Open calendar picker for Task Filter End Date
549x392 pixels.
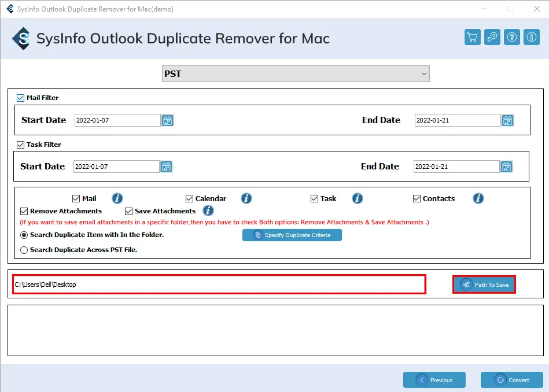[x=506, y=167]
